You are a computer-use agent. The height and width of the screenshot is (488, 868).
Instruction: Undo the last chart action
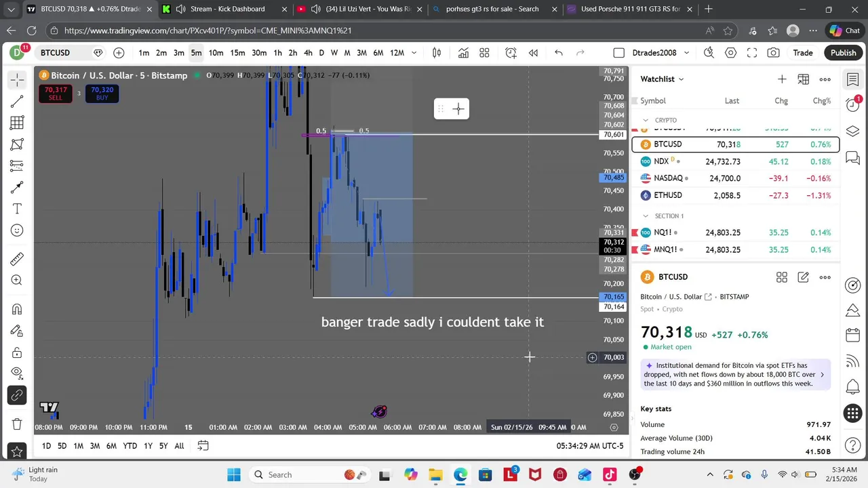click(x=559, y=53)
